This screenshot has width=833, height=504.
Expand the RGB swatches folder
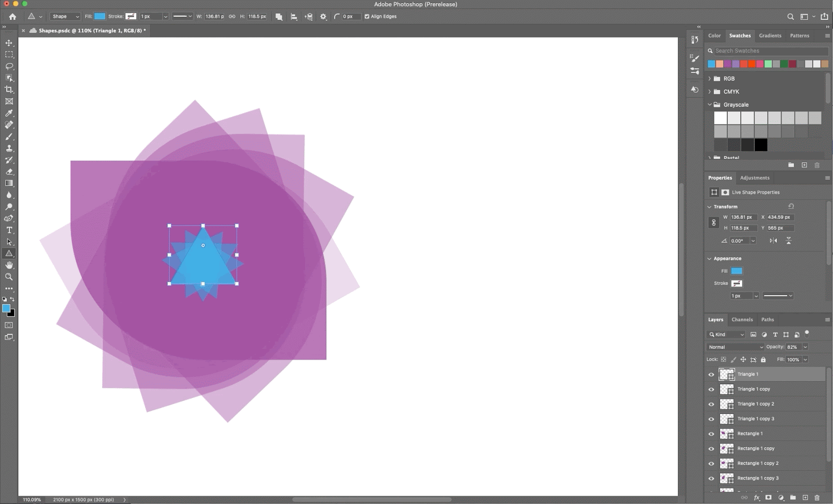[x=709, y=78]
